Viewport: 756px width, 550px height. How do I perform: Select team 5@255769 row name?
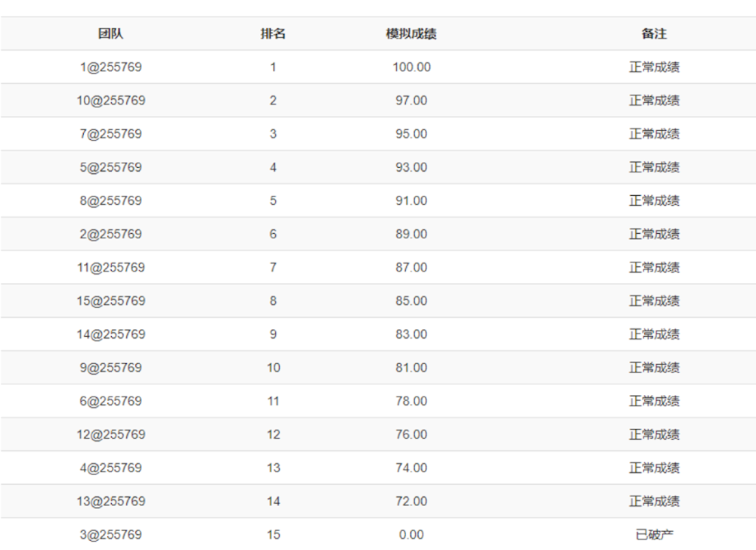click(110, 167)
